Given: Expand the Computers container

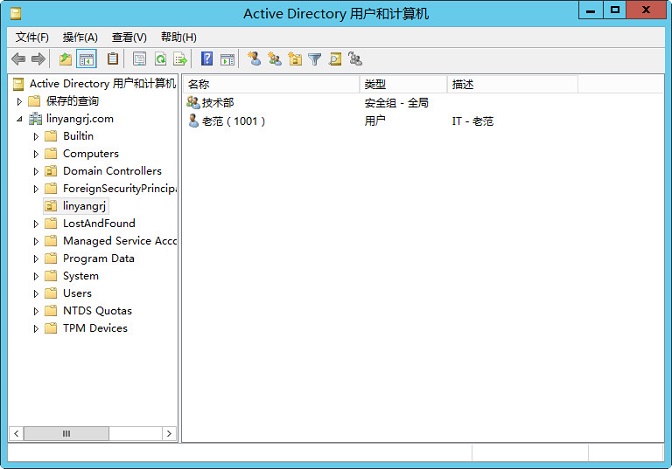Looking at the screenshot, I should click(36, 154).
